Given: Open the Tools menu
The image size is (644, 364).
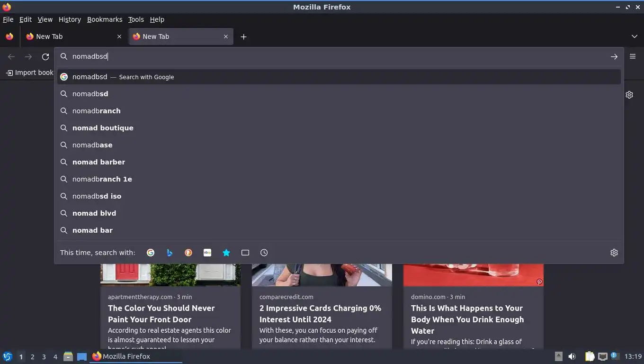Looking at the screenshot, I should click(x=136, y=19).
